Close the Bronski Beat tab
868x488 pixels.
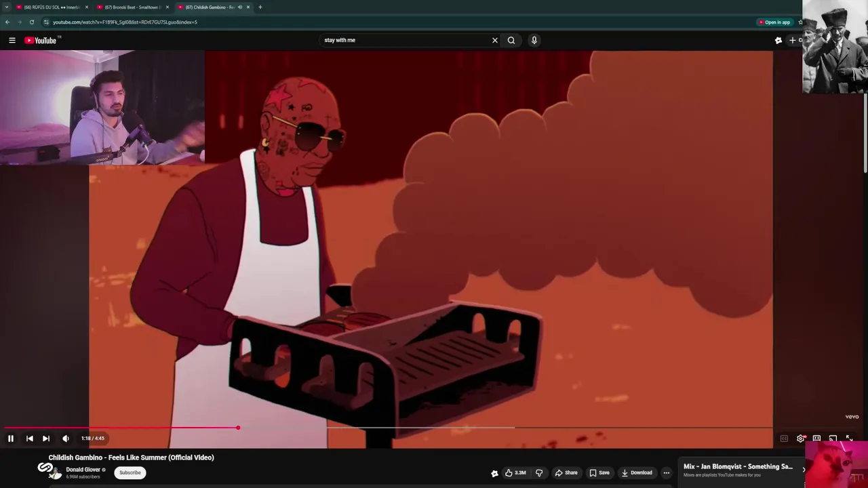coord(167,7)
